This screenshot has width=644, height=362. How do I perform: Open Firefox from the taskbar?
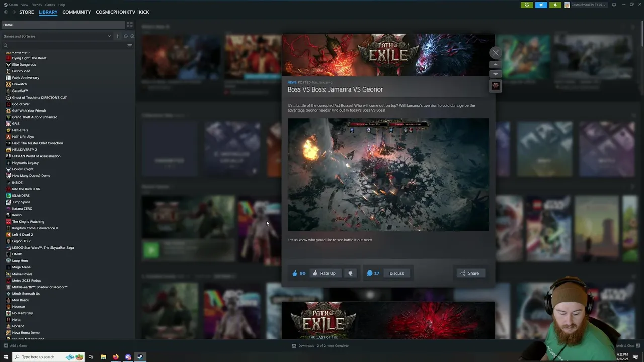[x=115, y=357]
